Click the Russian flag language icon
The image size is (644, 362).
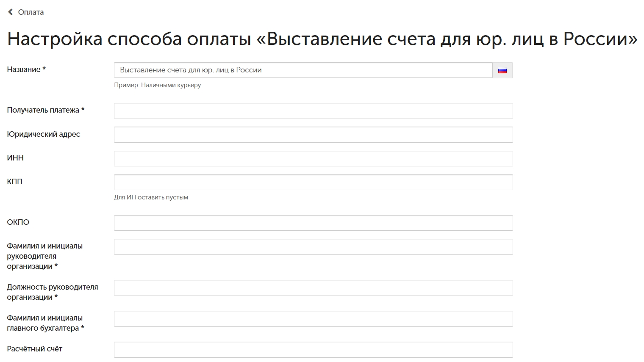(502, 70)
